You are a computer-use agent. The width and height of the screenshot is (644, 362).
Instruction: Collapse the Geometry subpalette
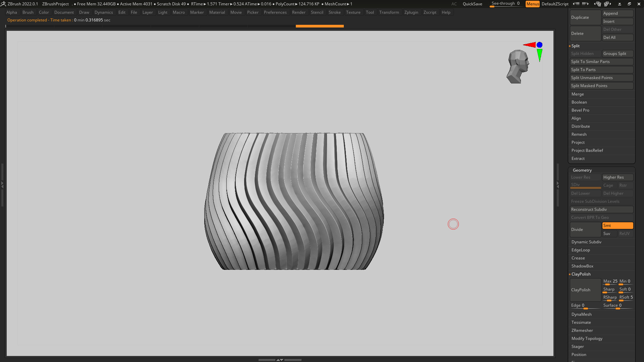[582, 170]
